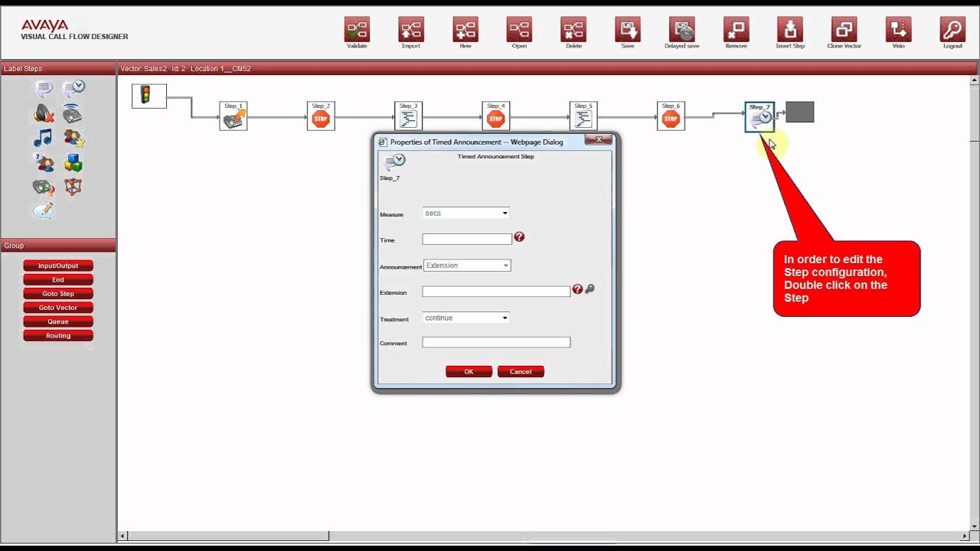
Task: Select the timed announcement clock bubble icon
Action: [x=73, y=89]
